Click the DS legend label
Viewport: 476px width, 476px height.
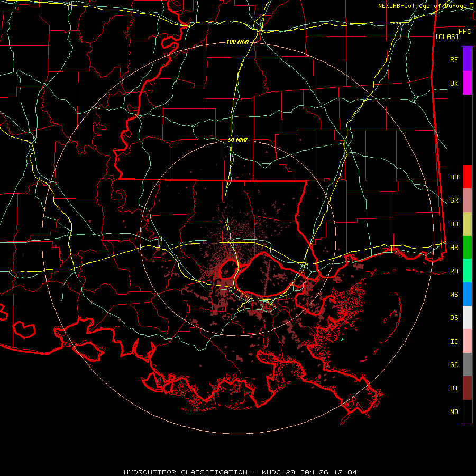(454, 318)
